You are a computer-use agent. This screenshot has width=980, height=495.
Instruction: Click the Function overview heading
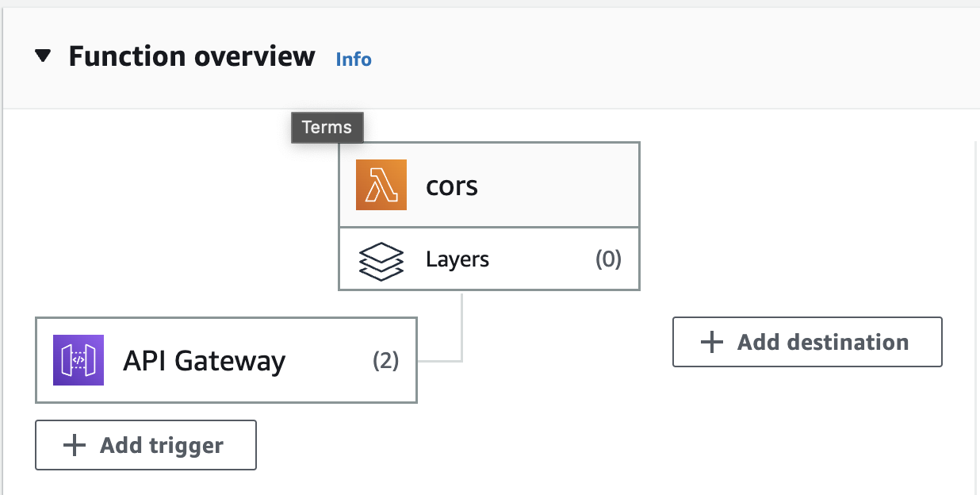192,57
